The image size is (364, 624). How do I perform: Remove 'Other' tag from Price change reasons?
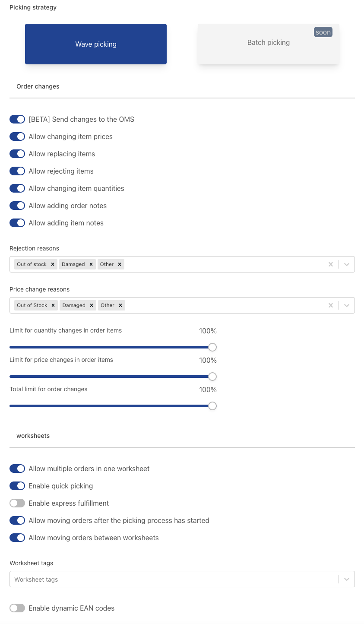tap(120, 305)
